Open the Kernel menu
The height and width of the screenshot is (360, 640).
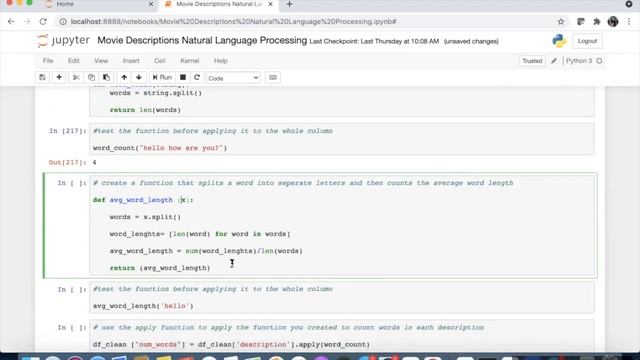click(x=190, y=61)
